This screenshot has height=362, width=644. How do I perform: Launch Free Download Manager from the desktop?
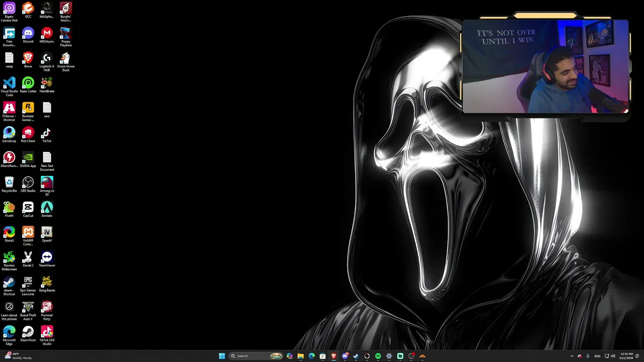pyautogui.click(x=9, y=37)
